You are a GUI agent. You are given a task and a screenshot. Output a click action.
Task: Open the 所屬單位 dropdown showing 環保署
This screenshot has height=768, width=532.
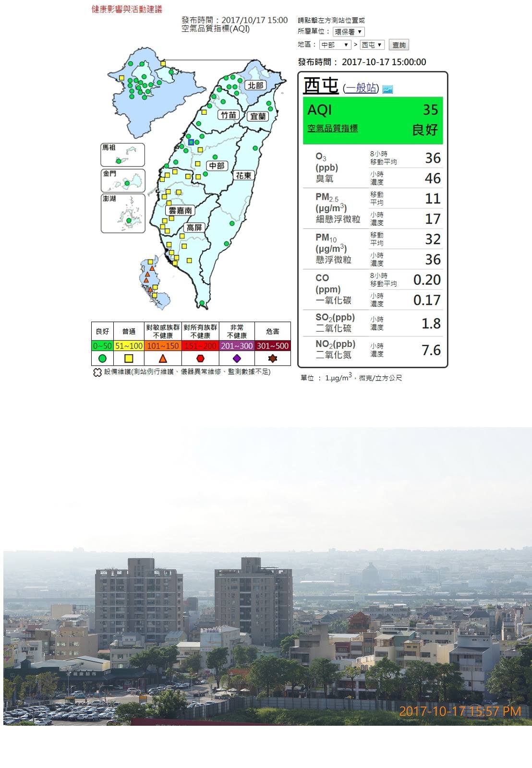click(349, 32)
